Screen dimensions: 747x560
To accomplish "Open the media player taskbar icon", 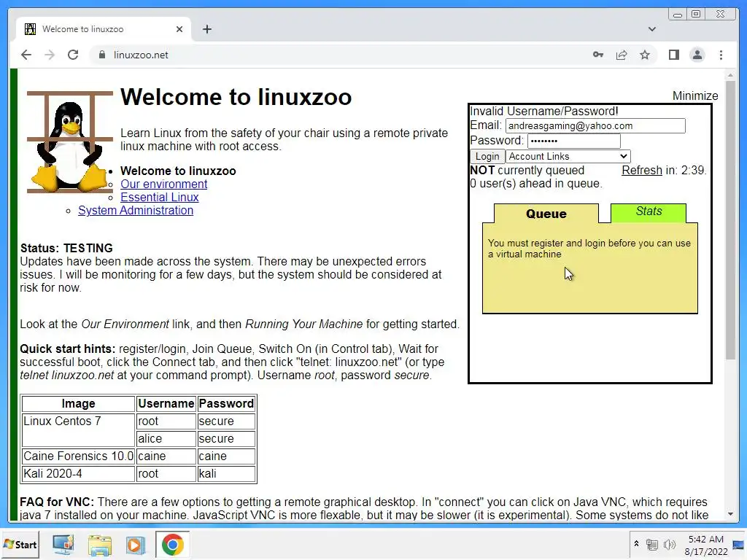I will coord(136,544).
